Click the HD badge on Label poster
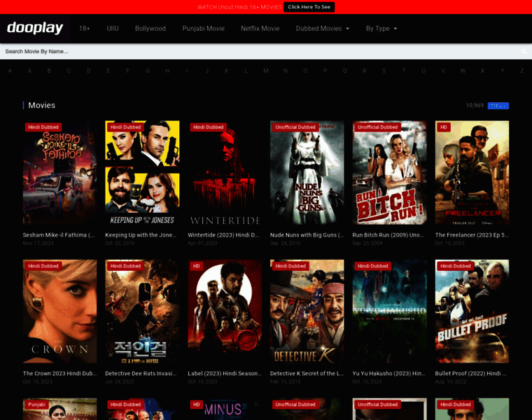The image size is (532, 420). click(197, 266)
